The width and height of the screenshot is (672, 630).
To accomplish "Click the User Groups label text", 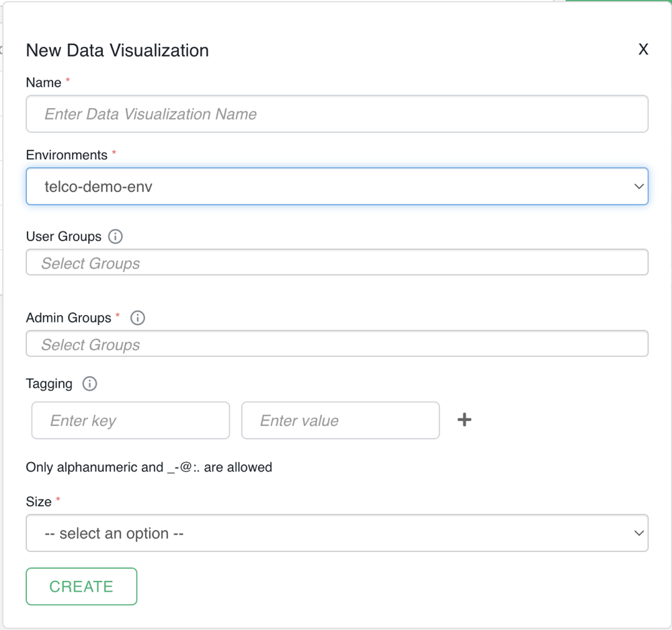I will point(64,236).
